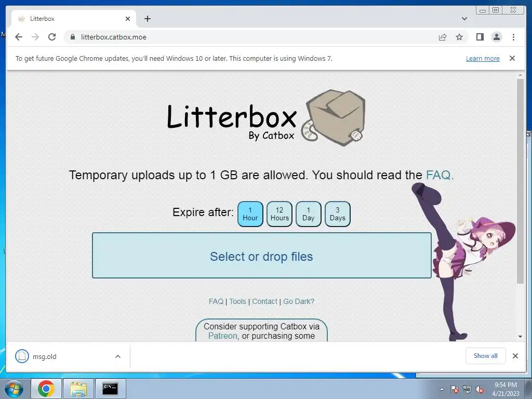Click the Litterbox tab favicon
This screenshot has height=399, width=532.
[x=21, y=19]
